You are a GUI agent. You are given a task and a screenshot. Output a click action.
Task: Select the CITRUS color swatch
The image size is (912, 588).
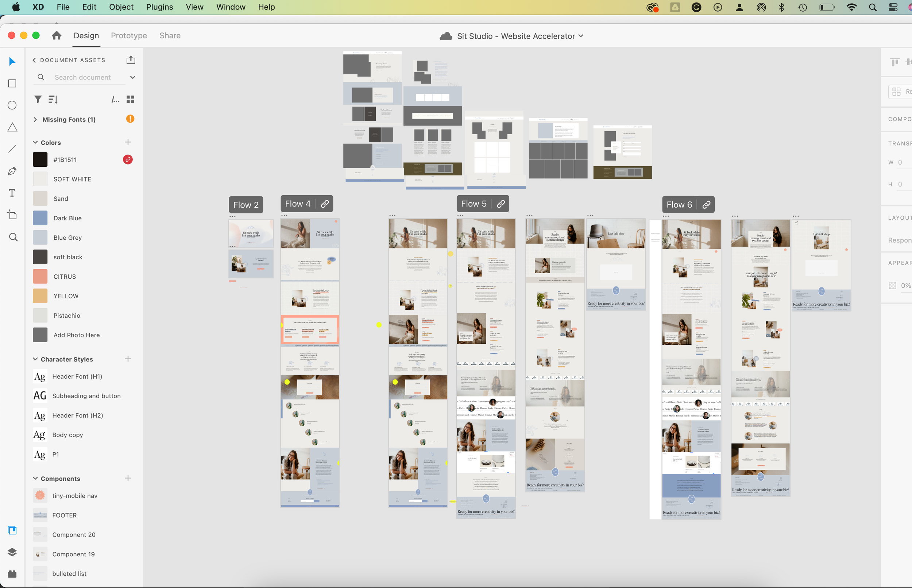pos(40,276)
